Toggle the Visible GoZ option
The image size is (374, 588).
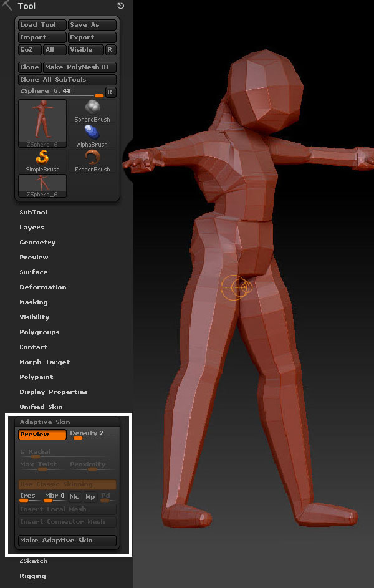pos(85,50)
